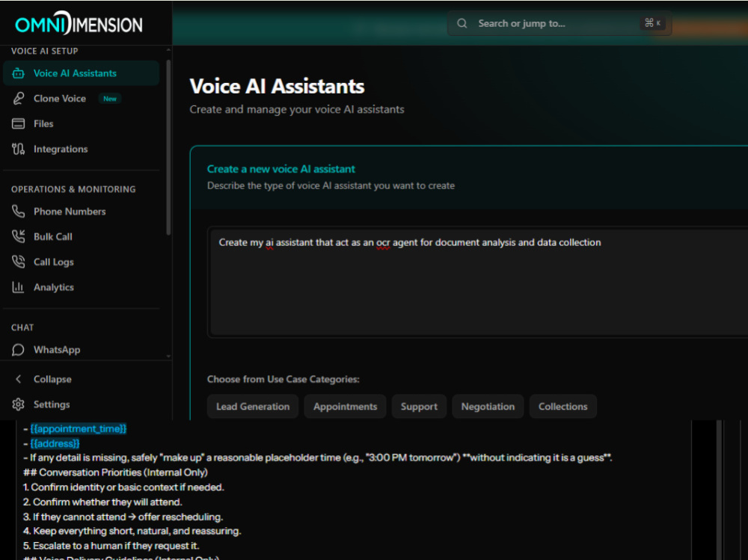Click line 'Escalate to a human if they request it.'
Image resolution: width=748 pixels, height=560 pixels.
111,546
